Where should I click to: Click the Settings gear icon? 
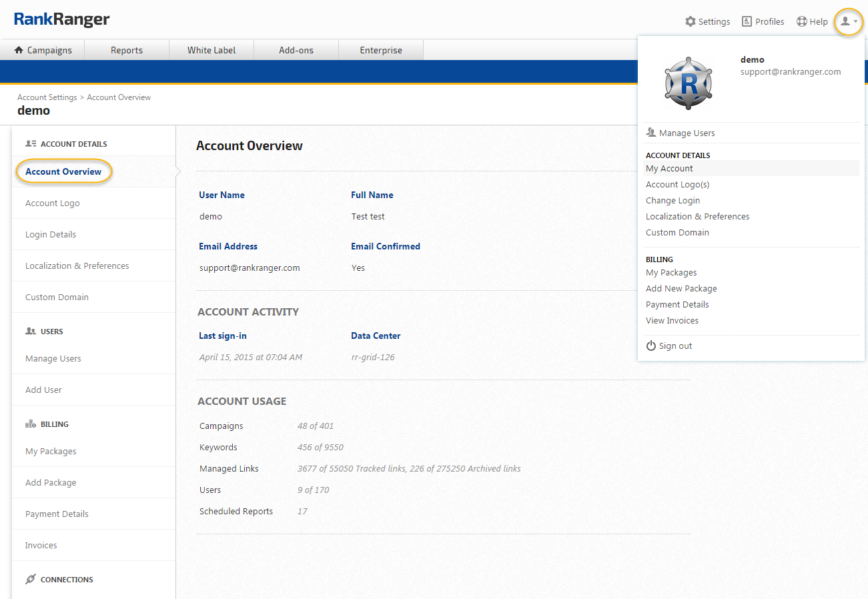click(x=690, y=21)
